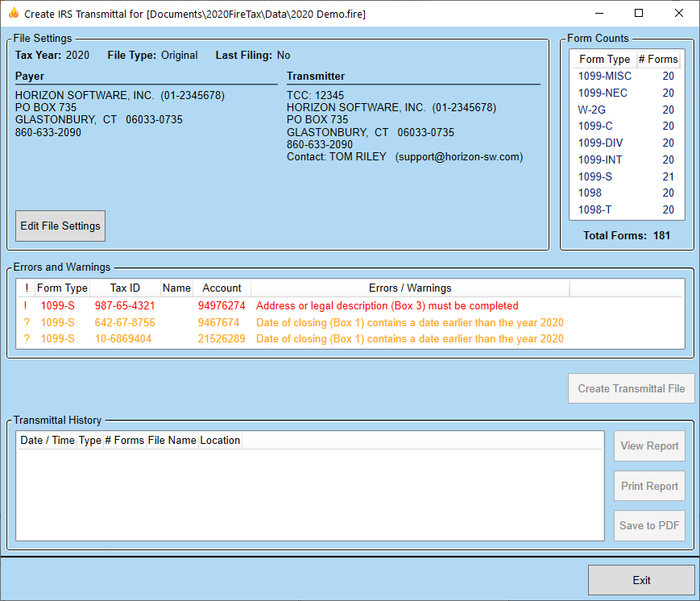Click the flame app icon in title bar

click(x=14, y=13)
